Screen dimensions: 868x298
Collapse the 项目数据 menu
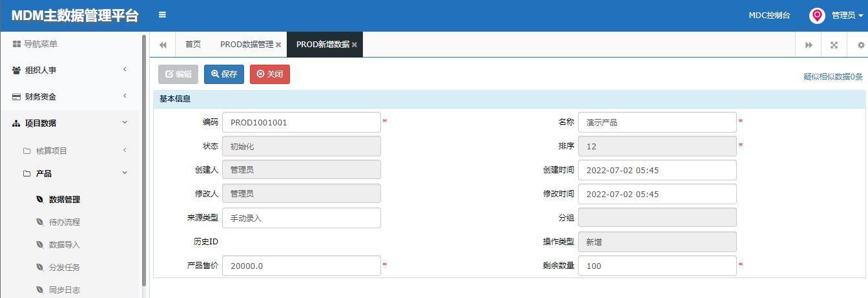click(x=70, y=123)
